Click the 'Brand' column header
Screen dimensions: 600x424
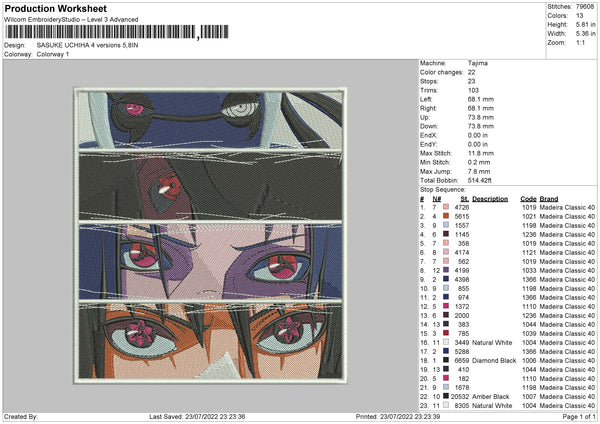[549, 199]
